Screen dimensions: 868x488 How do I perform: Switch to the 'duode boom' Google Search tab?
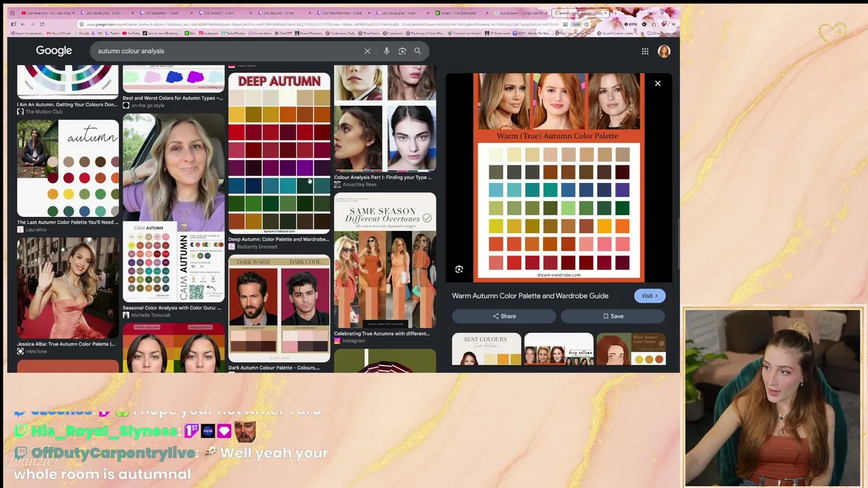coord(520,13)
